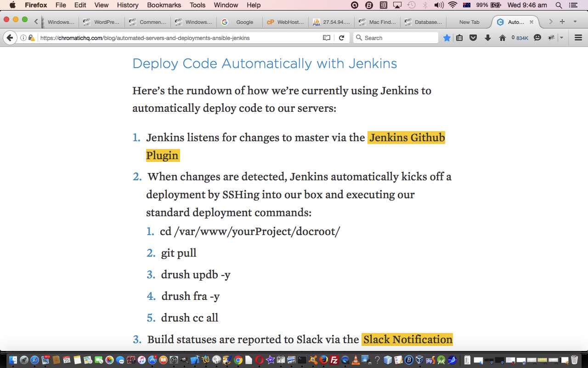
Task: Go back with the Firefox back arrow
Action: [x=10, y=38]
